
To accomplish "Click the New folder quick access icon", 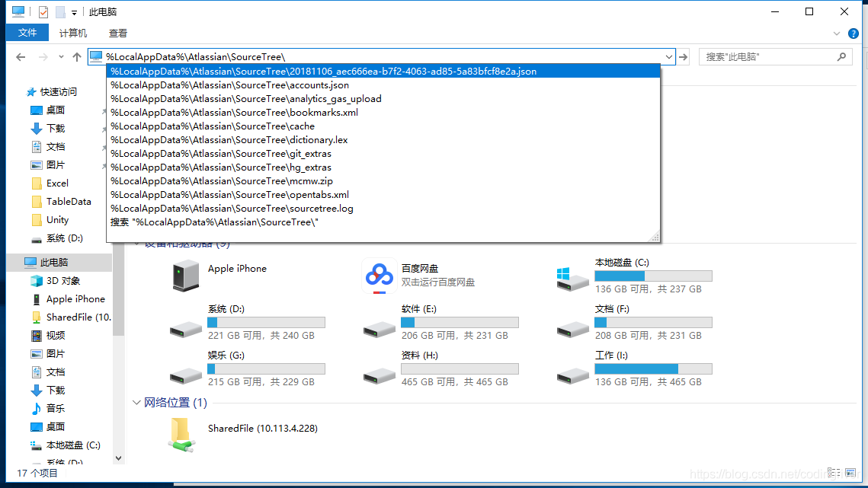I will click(x=60, y=11).
